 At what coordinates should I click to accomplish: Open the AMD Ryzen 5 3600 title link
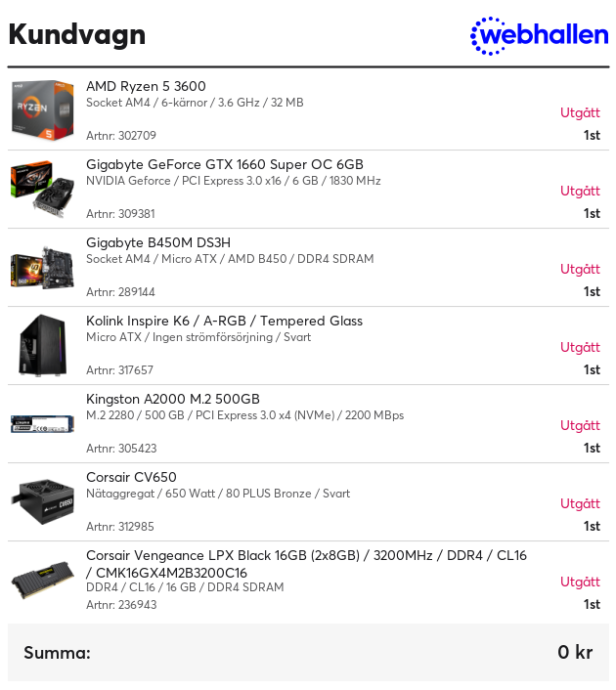pos(146,86)
